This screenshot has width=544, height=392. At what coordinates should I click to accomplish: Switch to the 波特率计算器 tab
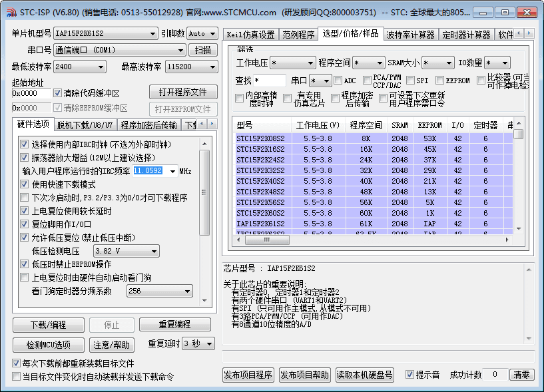pyautogui.click(x=410, y=35)
